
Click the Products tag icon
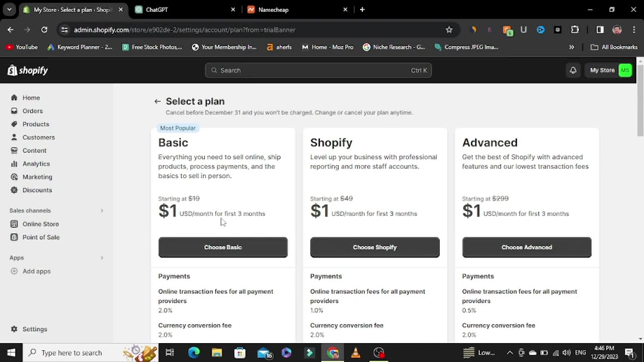[14, 124]
